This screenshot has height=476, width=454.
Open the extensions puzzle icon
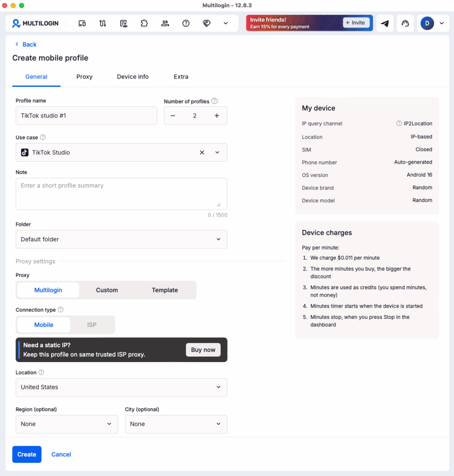[144, 23]
